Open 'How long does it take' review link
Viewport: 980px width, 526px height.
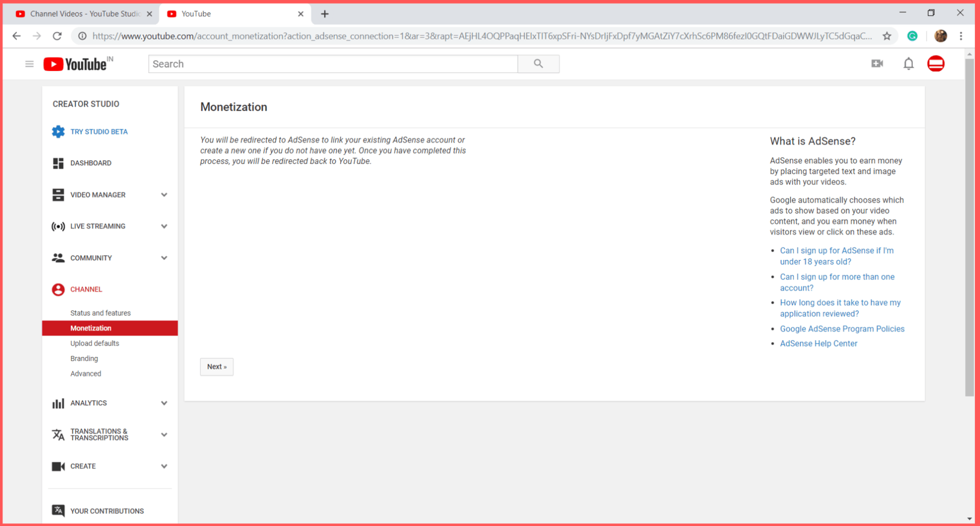pos(840,308)
